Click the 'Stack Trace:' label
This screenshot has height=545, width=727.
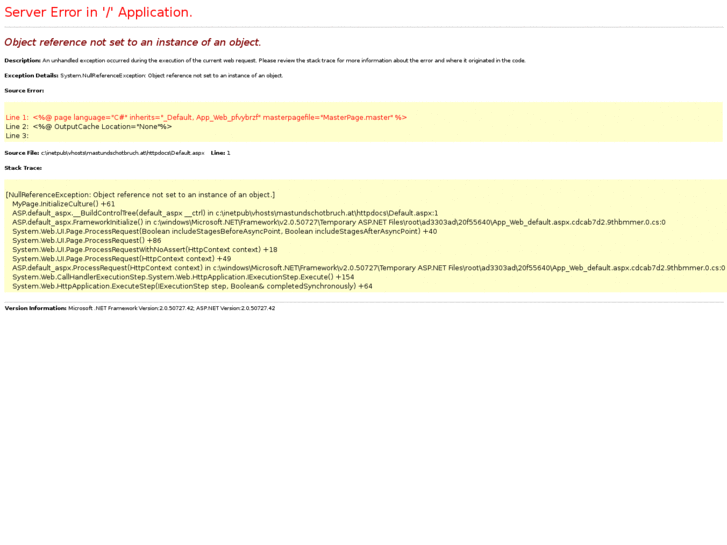click(x=23, y=168)
